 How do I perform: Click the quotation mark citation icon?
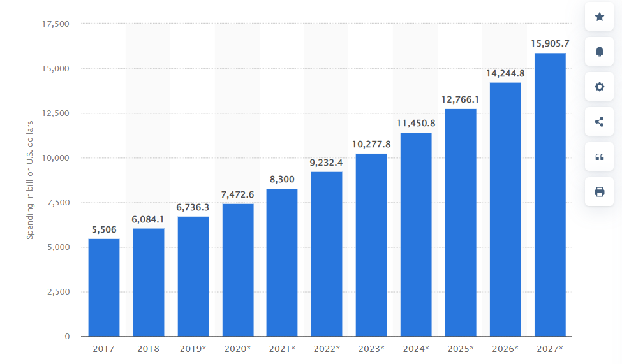pos(599,157)
